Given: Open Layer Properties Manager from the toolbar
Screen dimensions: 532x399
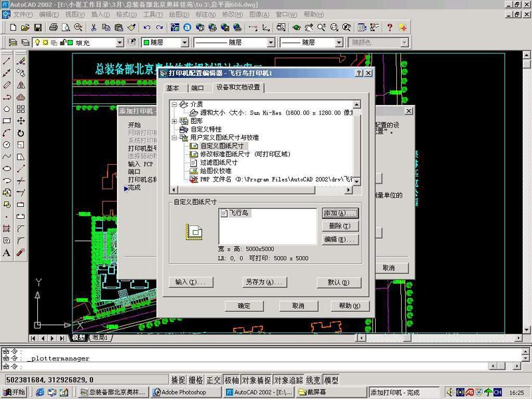Looking at the screenshot, I should [13, 43].
